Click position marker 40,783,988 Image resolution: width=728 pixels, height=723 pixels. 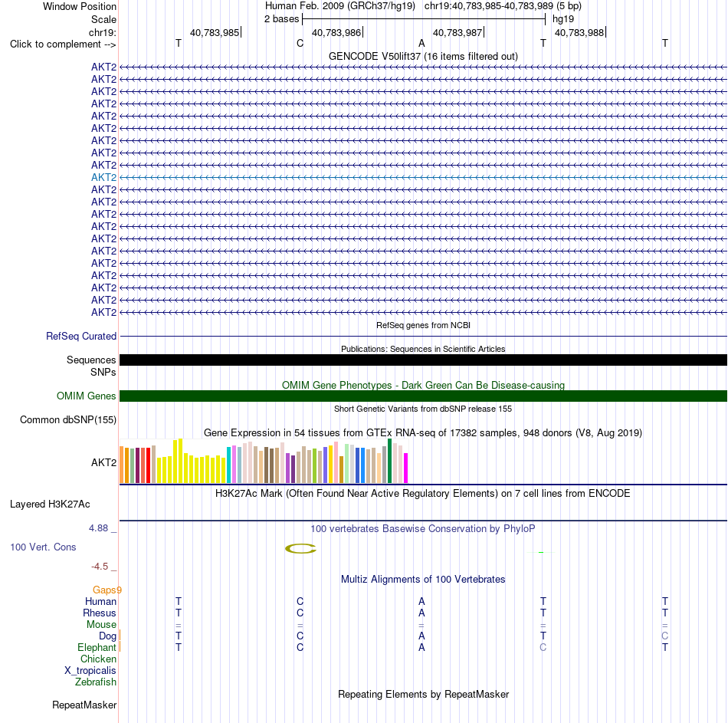click(579, 32)
